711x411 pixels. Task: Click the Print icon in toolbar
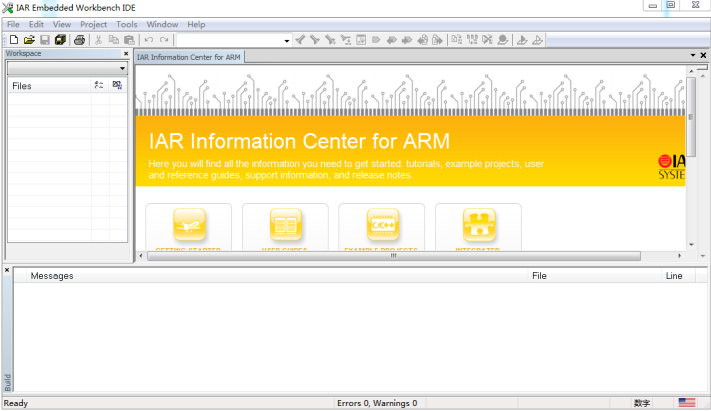79,40
